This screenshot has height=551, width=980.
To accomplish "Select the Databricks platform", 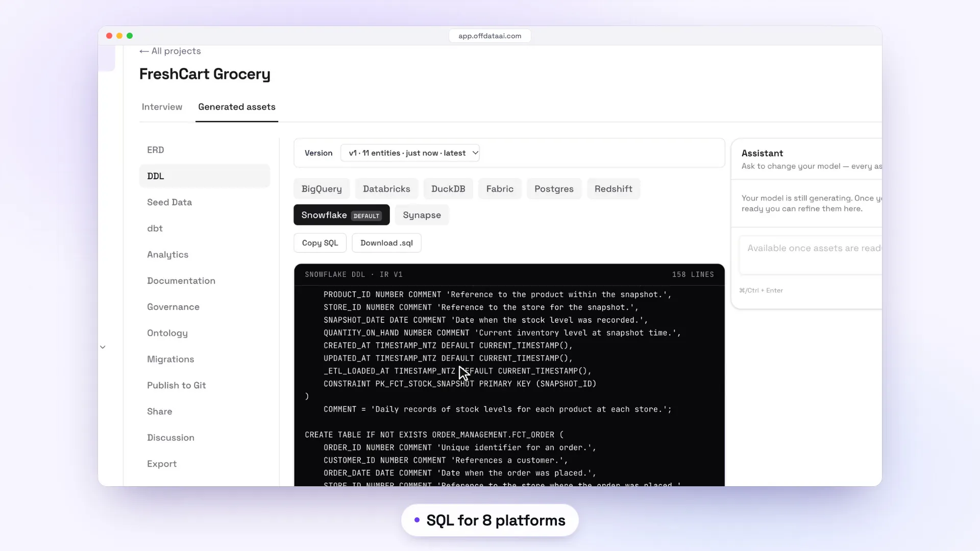I will (x=386, y=189).
